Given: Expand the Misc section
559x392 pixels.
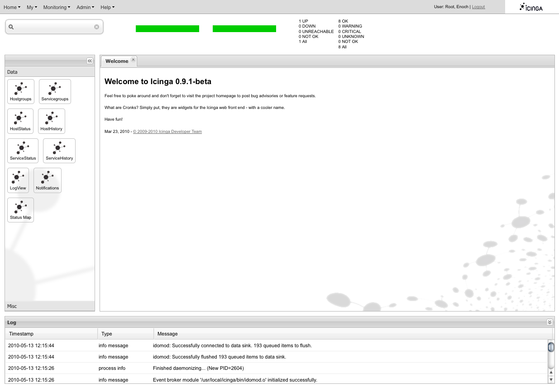Looking at the screenshot, I should [50, 306].
